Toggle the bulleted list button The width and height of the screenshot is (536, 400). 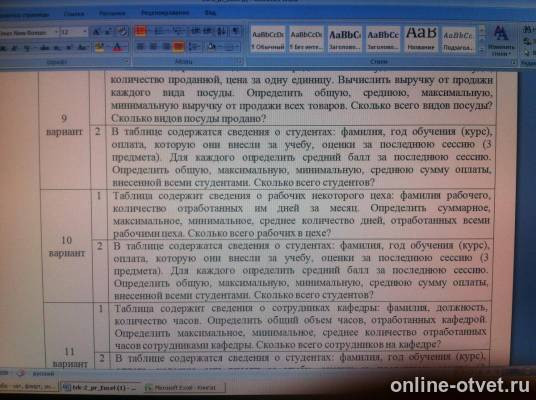(x=140, y=31)
